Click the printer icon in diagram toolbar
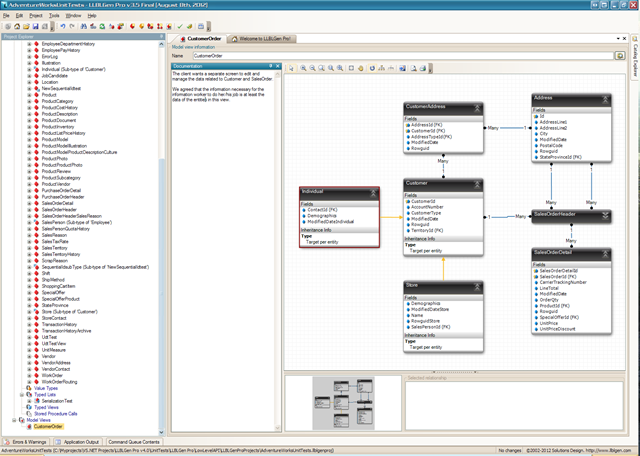 423,68
